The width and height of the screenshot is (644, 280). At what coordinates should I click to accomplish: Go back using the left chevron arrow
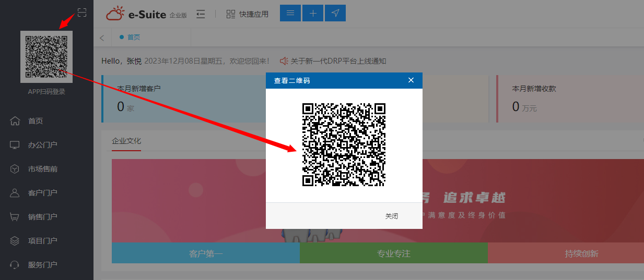pyautogui.click(x=102, y=38)
